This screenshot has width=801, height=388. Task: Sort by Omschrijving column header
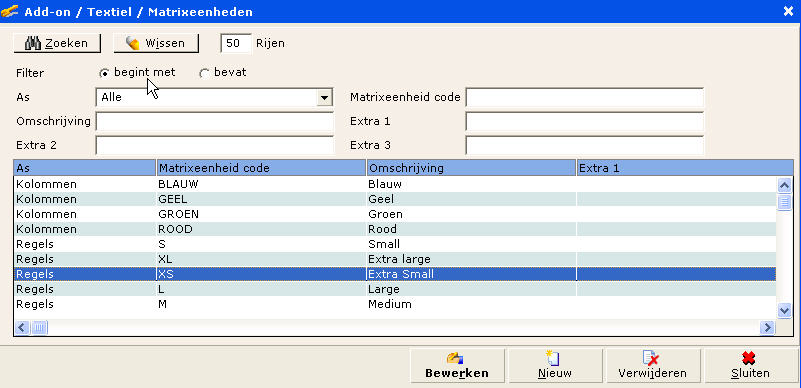[x=471, y=167]
